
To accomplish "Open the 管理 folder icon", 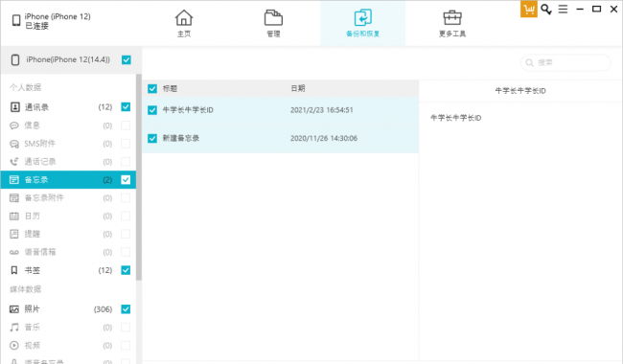I will point(273,18).
